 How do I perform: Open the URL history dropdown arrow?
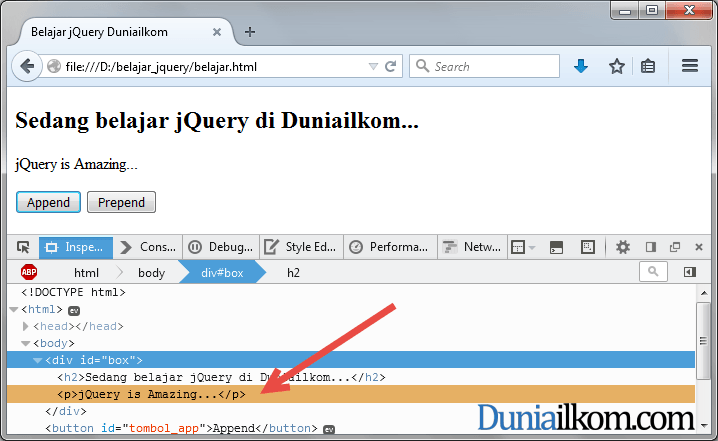click(373, 67)
